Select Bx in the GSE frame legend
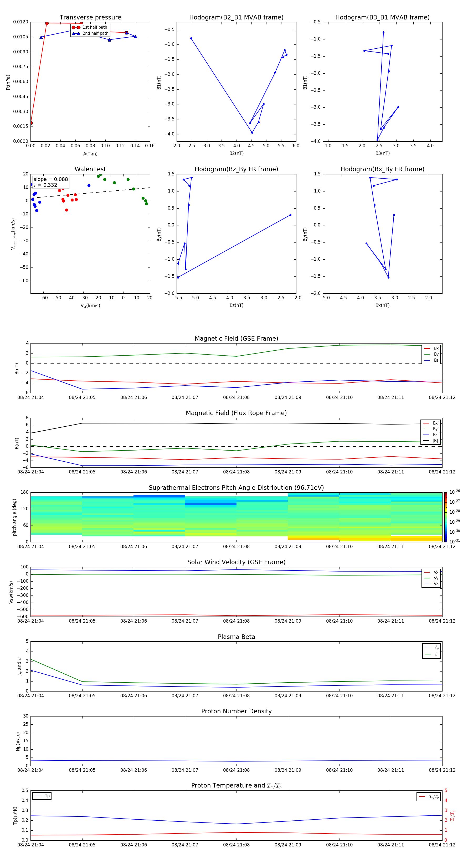 click(x=431, y=349)
